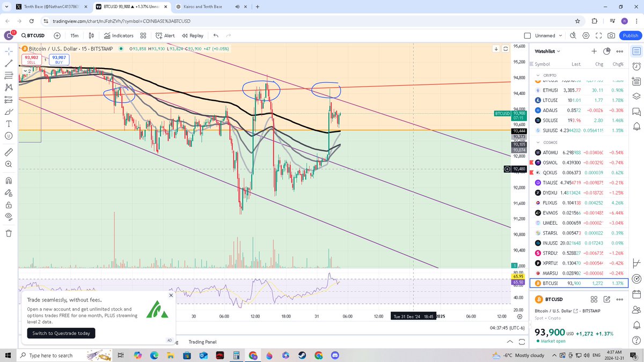Screen dimensions: 644x362
Task: Hide all drawings with eye icon
Action: (9, 216)
